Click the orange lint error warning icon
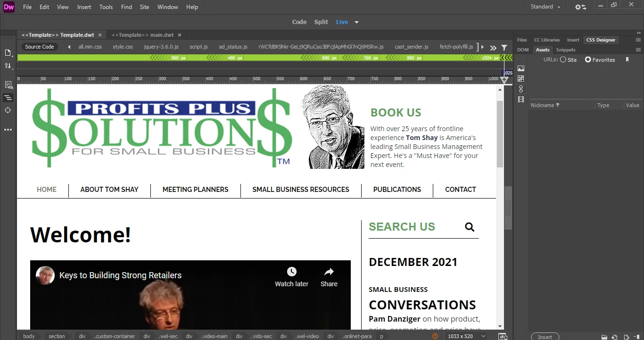Image resolution: width=644 pixels, height=340 pixels. [x=435, y=336]
